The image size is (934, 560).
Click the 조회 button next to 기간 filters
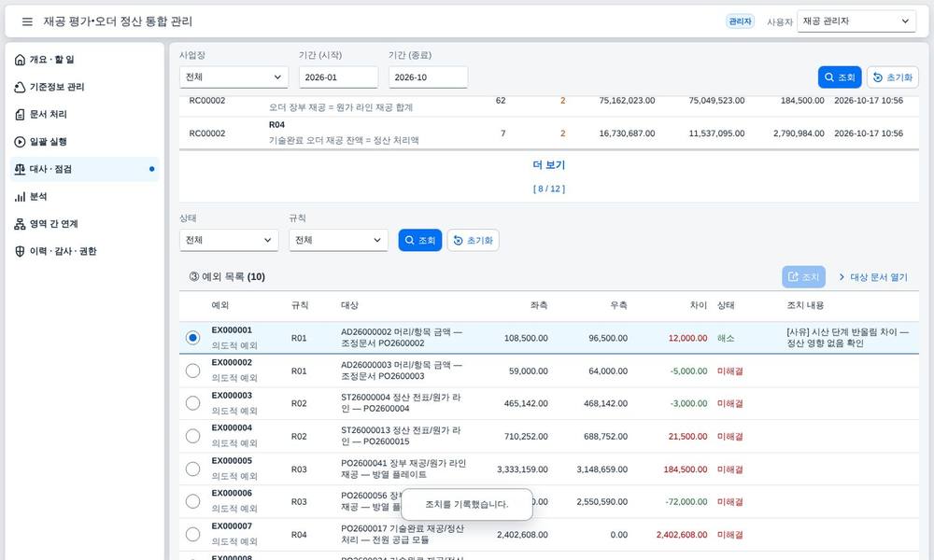pos(840,77)
